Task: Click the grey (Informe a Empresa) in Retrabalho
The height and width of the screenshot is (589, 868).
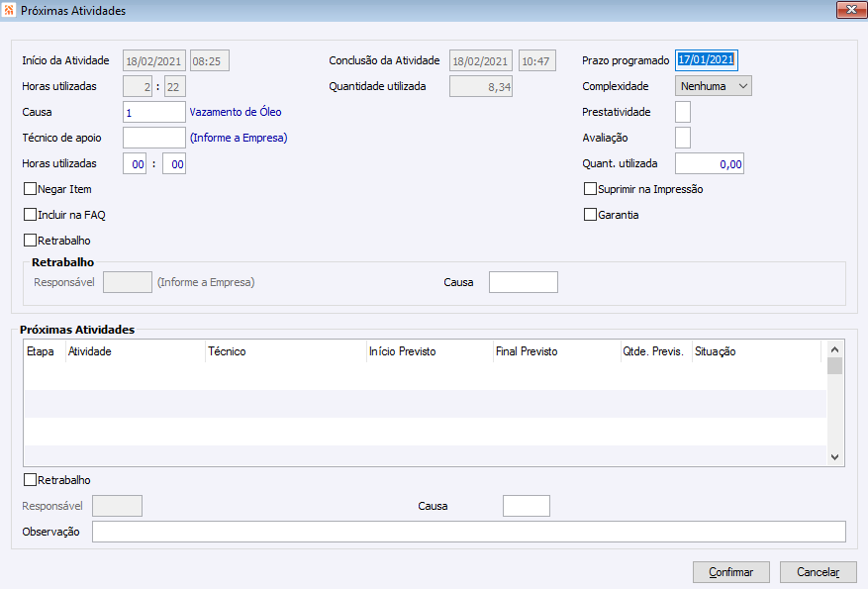Action: click(x=206, y=282)
